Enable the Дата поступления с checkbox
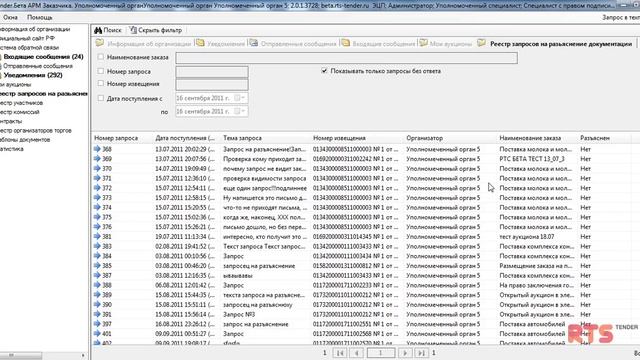This screenshot has width=640, height=360. 100,98
